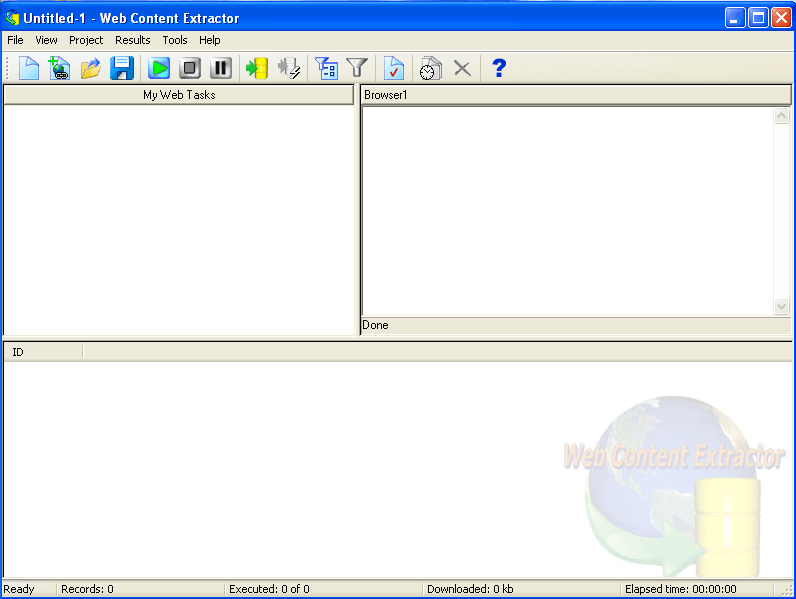Open the View menu
The width and height of the screenshot is (796, 599).
pos(46,40)
